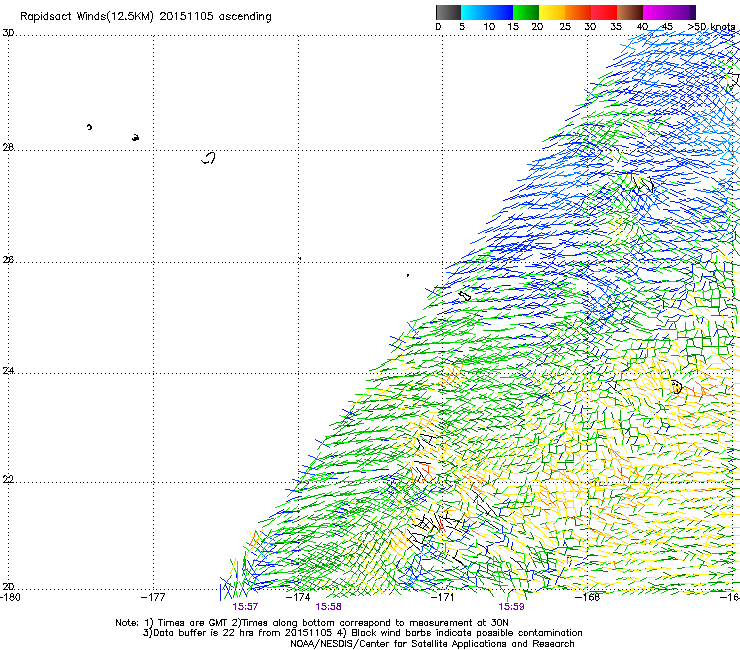Click the blue 10-15 knots color swatch
The width and height of the screenshot is (740, 650).
tap(500, 12)
